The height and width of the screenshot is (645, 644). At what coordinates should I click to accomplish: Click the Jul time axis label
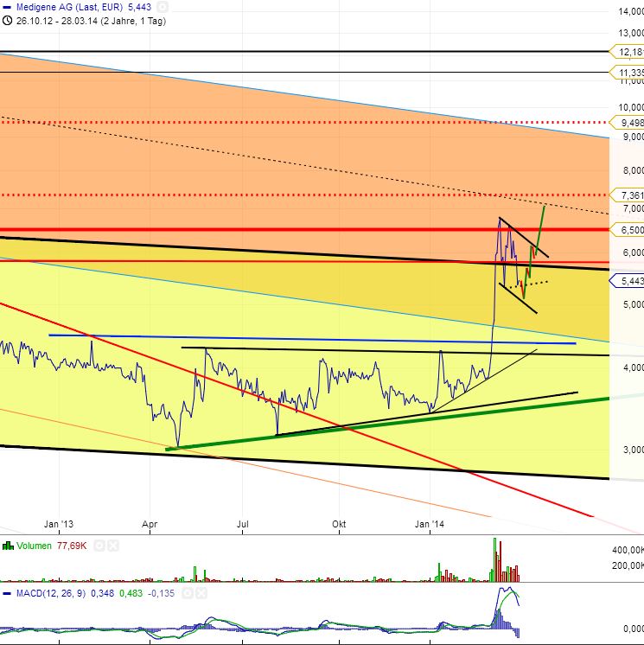point(243,524)
